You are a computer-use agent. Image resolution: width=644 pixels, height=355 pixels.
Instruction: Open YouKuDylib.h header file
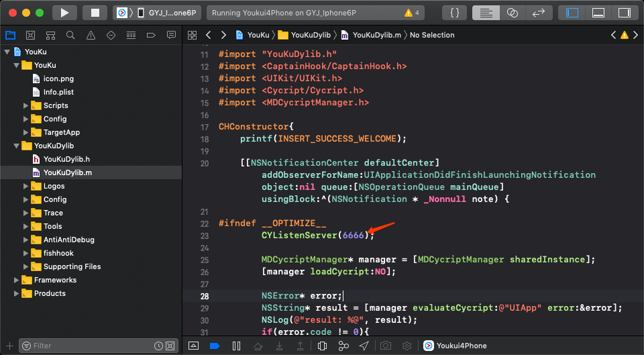(x=66, y=159)
